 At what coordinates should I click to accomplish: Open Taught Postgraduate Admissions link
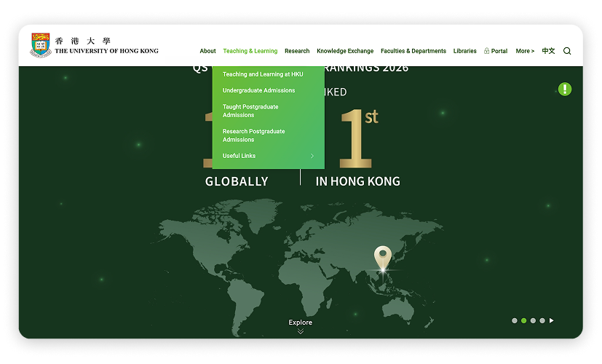click(x=250, y=111)
